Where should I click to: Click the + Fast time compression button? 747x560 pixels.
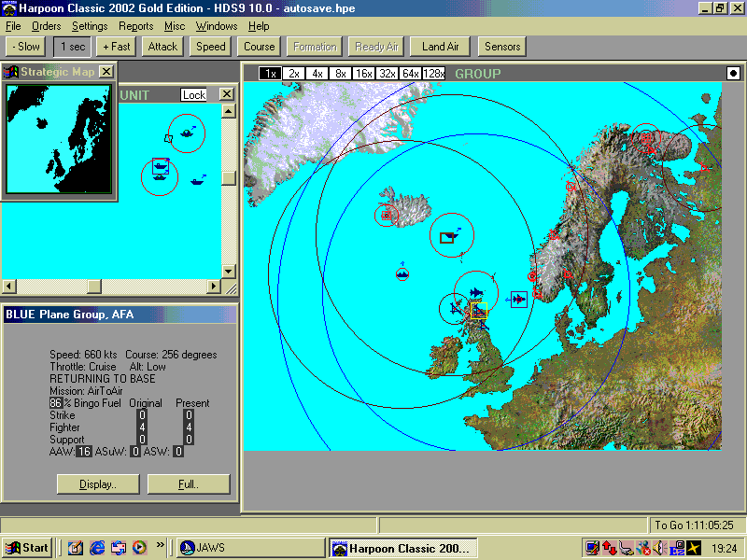[116, 47]
